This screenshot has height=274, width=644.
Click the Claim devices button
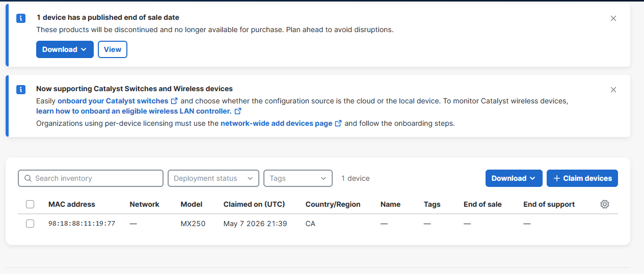pos(582,178)
